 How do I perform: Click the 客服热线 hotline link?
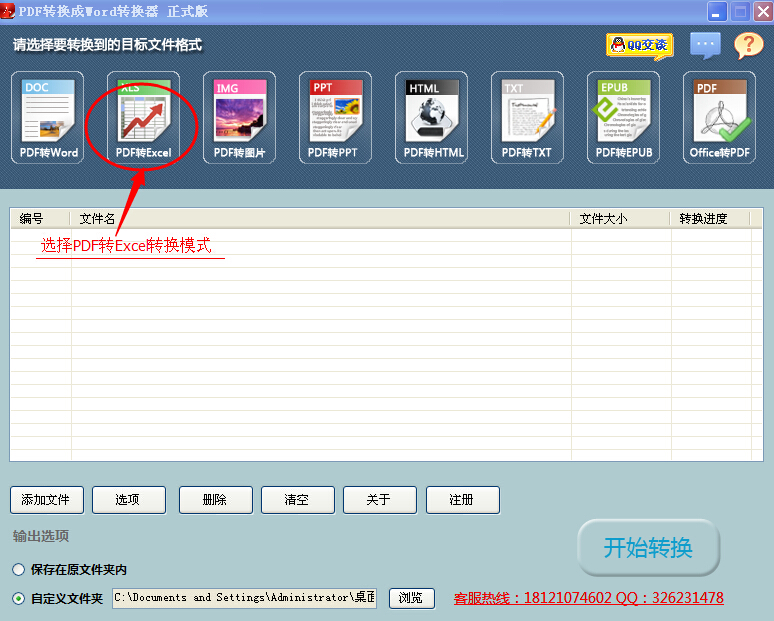[x=588, y=598]
